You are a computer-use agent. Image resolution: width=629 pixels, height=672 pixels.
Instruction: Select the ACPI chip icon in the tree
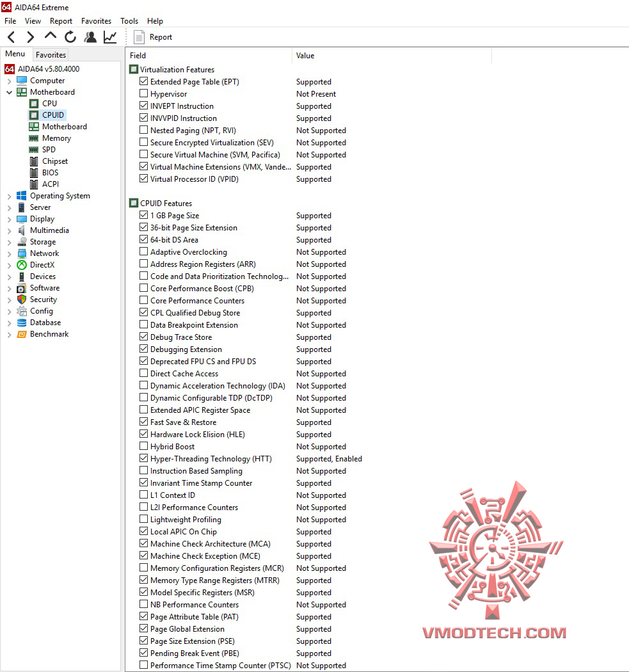pyautogui.click(x=34, y=184)
